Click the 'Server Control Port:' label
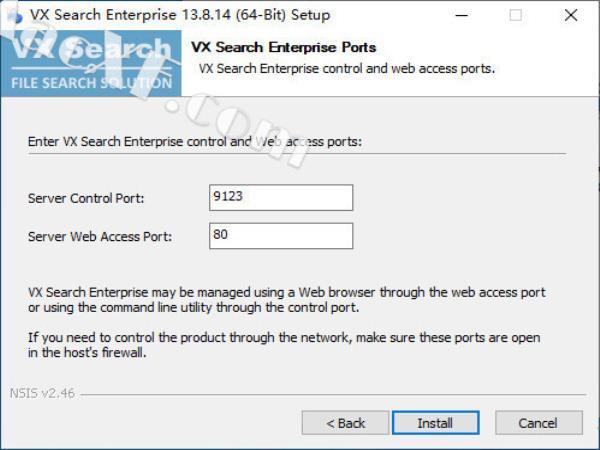The image size is (600, 450). pyautogui.click(x=86, y=199)
